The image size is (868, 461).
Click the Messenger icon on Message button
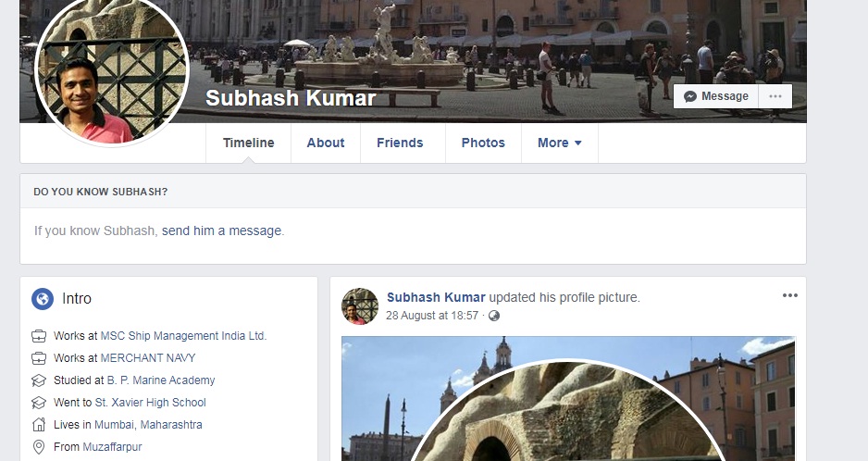coord(689,96)
